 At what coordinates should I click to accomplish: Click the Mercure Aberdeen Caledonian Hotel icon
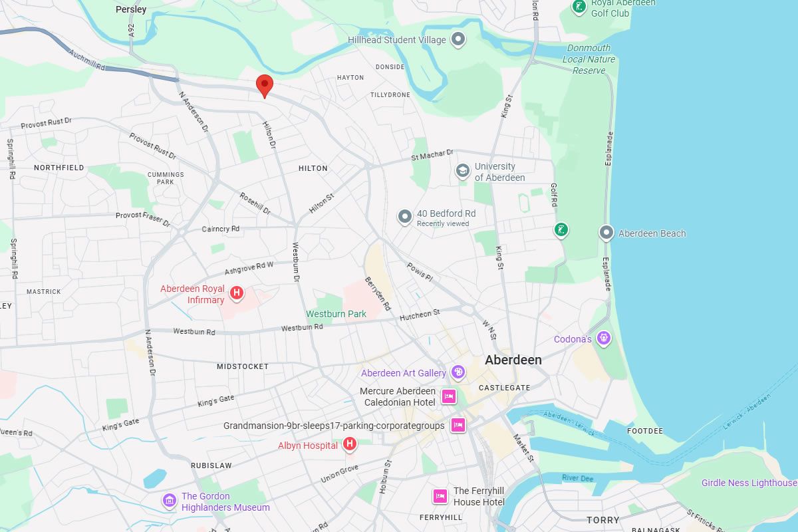point(449,396)
